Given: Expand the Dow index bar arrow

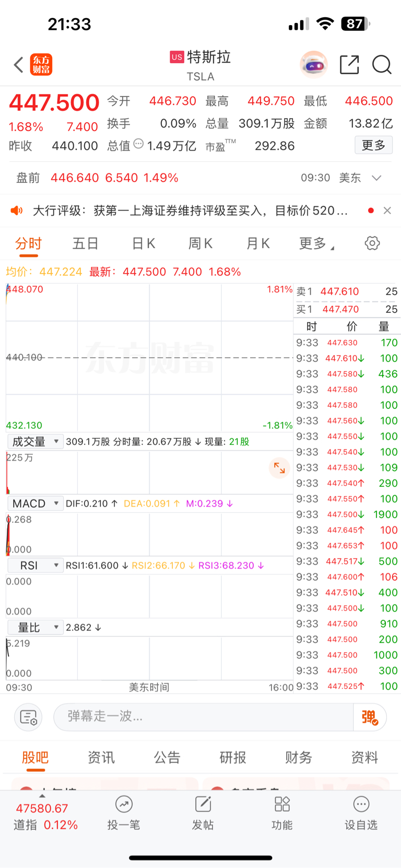Looking at the screenshot, I should pyautogui.click(x=42, y=796).
